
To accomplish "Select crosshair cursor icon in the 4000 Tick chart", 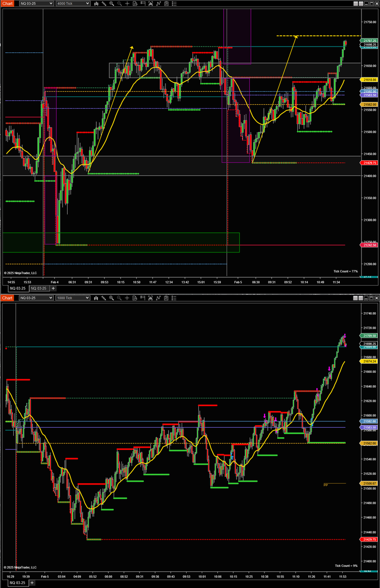I will [127, 3].
